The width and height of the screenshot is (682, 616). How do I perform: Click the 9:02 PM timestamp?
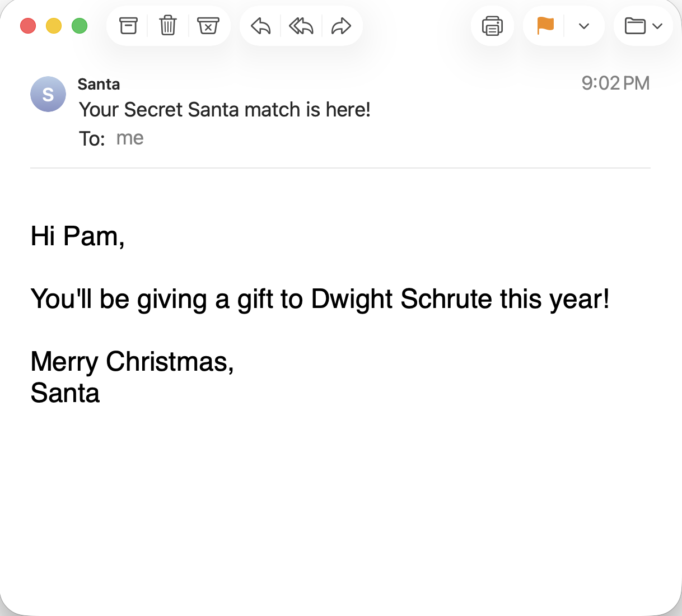coord(616,83)
